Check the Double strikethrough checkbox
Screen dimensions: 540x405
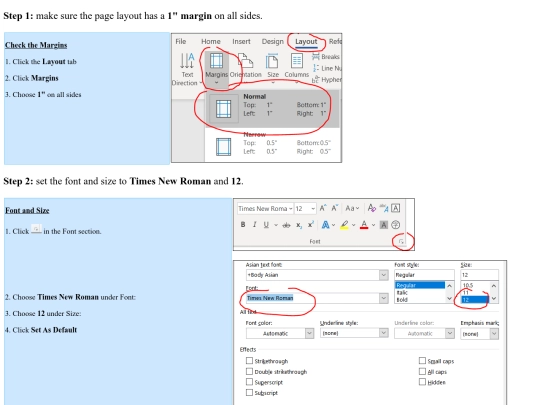pyautogui.click(x=249, y=371)
